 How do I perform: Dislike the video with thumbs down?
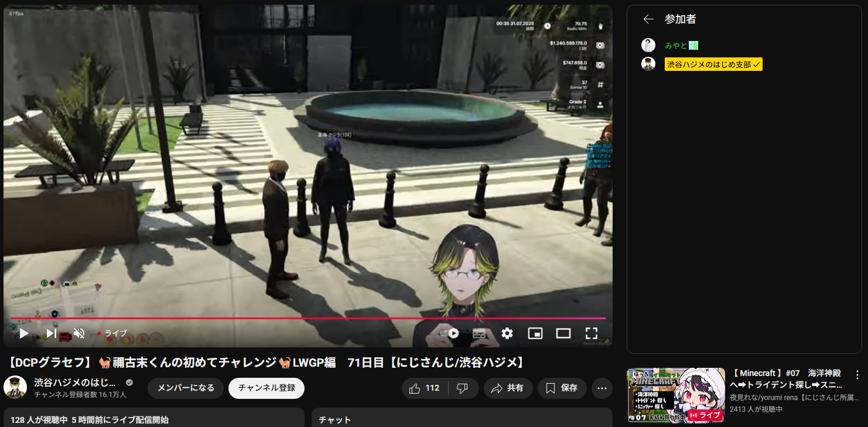pyautogui.click(x=463, y=388)
